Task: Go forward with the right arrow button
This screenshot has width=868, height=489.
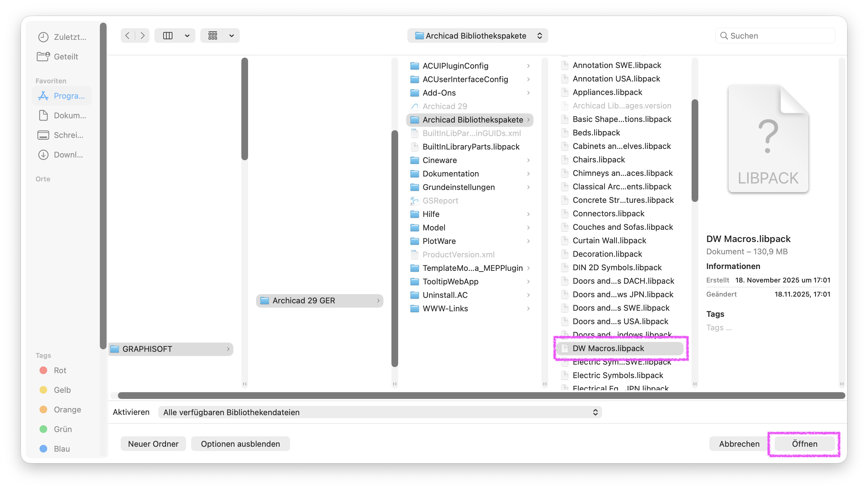Action: [142, 36]
